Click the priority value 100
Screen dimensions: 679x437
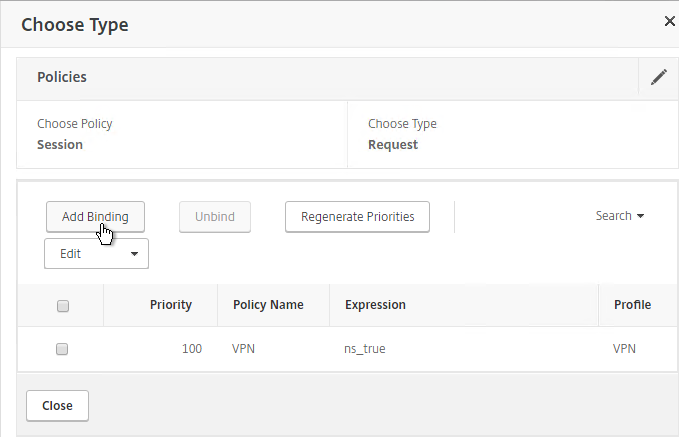(x=192, y=349)
